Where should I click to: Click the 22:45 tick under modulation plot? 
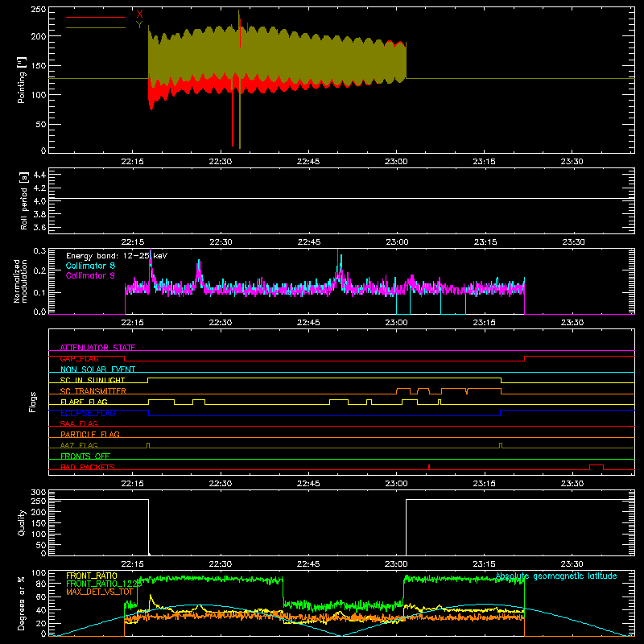(x=308, y=323)
